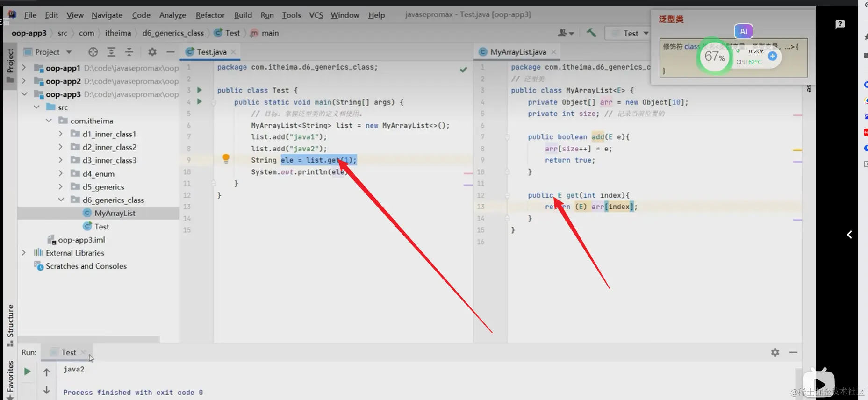Click run gutter icon beside main method

pos(200,101)
